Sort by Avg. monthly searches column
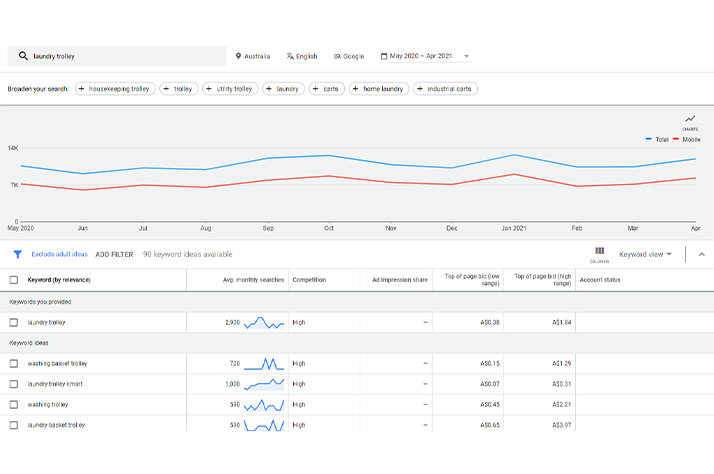 point(253,280)
